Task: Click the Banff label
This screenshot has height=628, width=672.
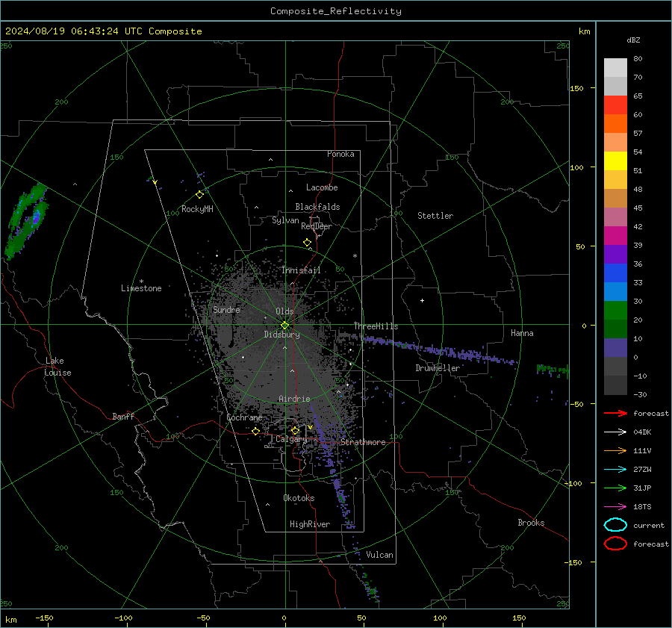Action: tap(123, 416)
